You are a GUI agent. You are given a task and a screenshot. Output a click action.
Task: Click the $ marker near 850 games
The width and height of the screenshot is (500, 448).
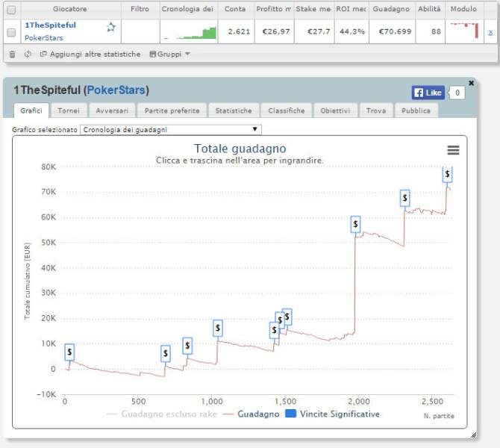(187, 346)
